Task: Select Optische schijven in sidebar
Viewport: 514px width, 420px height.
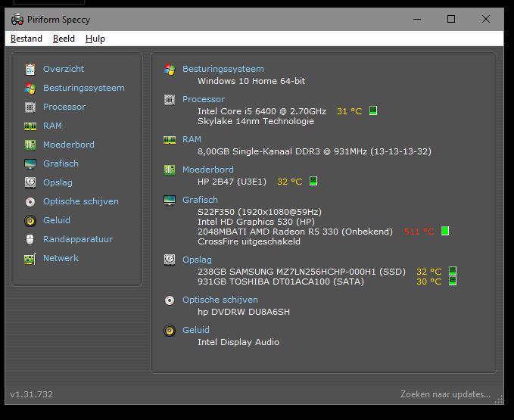Action: pyautogui.click(x=81, y=201)
